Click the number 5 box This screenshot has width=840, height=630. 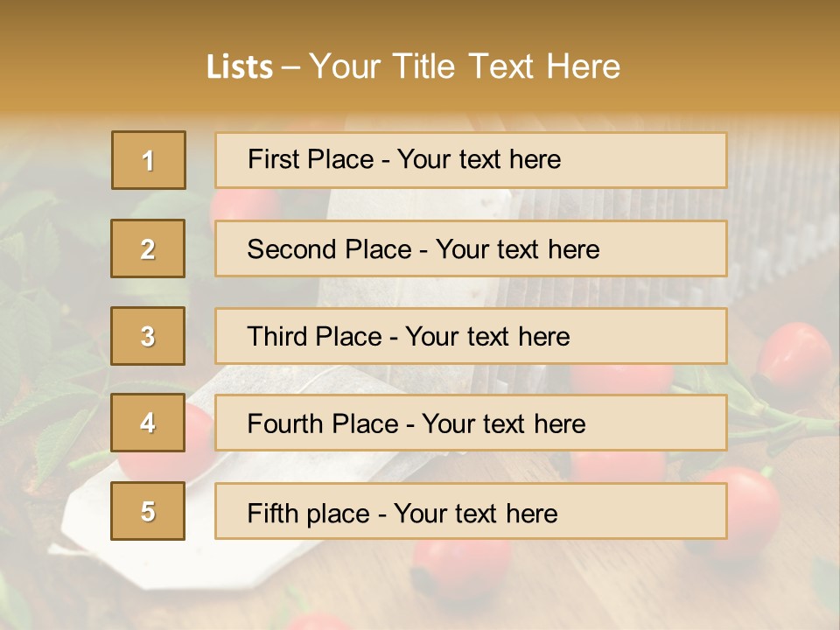(148, 512)
